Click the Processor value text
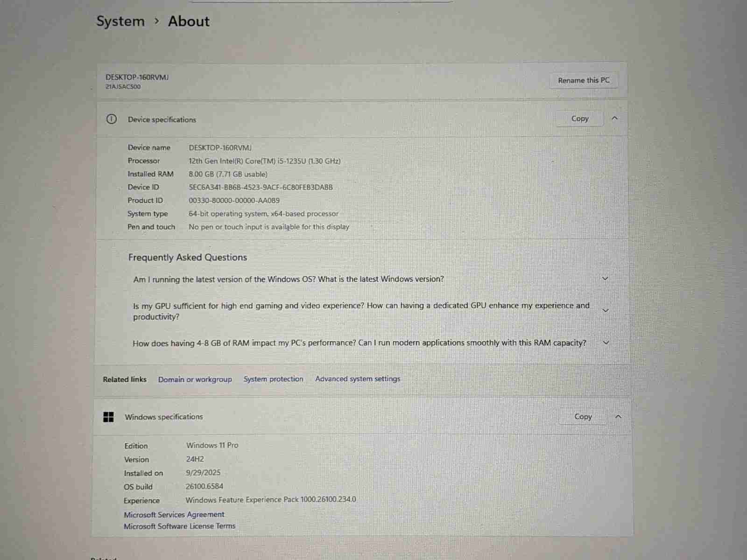Image resolution: width=747 pixels, height=560 pixels. coord(264,161)
